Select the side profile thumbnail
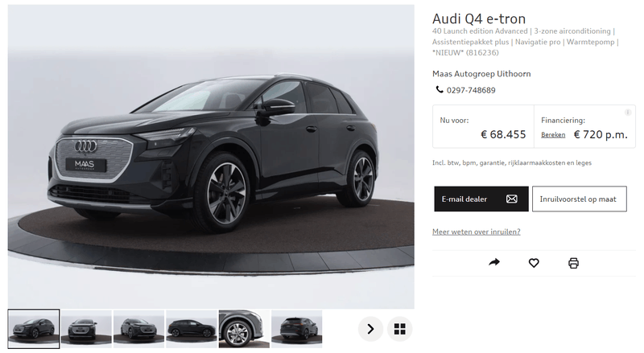Screen dimensions: 644x353 [x=192, y=329]
